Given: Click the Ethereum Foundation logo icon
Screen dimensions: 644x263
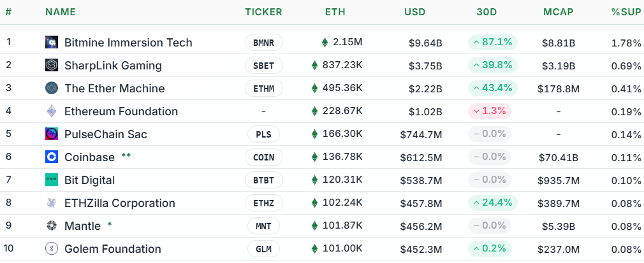Looking at the screenshot, I should 52,111.
